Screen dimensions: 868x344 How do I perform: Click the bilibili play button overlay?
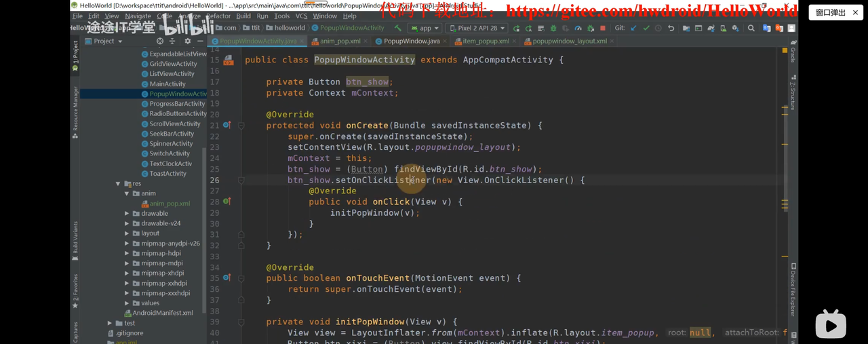coord(831,324)
